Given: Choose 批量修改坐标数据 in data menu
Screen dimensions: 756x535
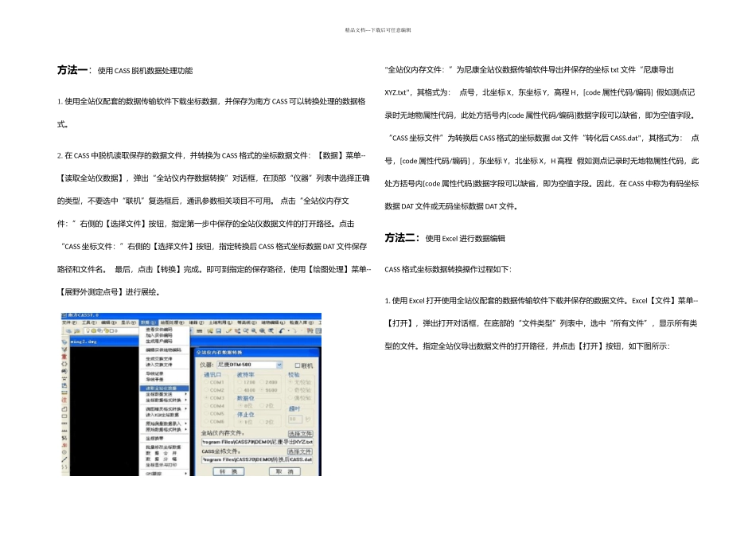Looking at the screenshot, I should tap(164, 447).
